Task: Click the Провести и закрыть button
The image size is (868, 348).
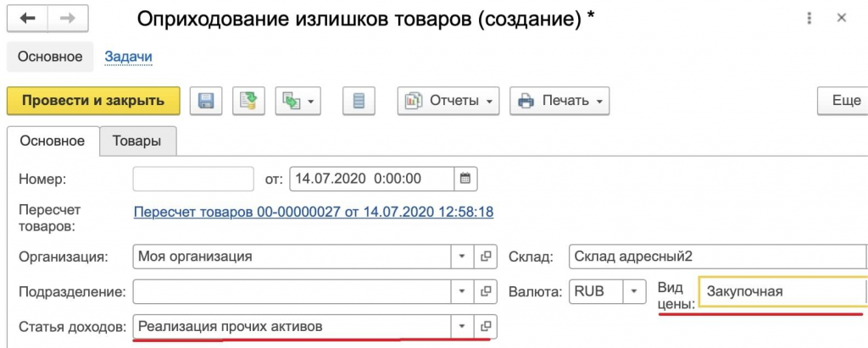Action: point(93,101)
